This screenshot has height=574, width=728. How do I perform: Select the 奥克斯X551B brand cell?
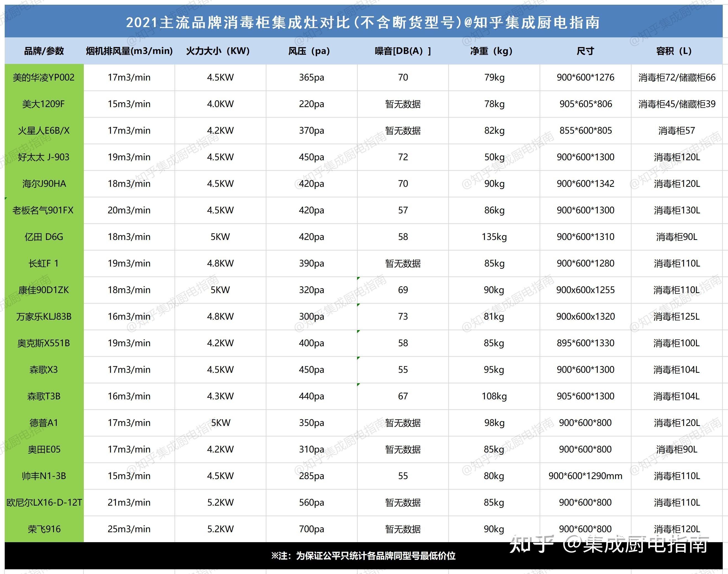tap(44, 343)
